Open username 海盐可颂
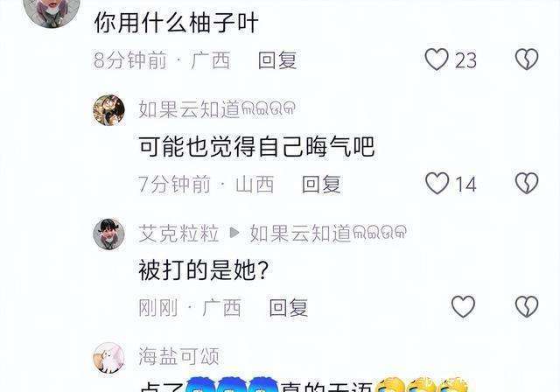 click(x=178, y=356)
